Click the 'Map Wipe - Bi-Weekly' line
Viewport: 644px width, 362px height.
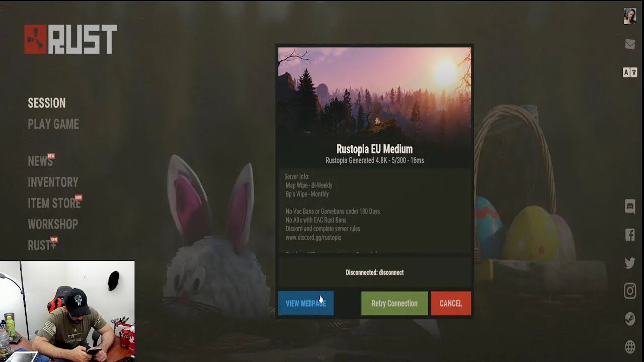[x=309, y=186]
